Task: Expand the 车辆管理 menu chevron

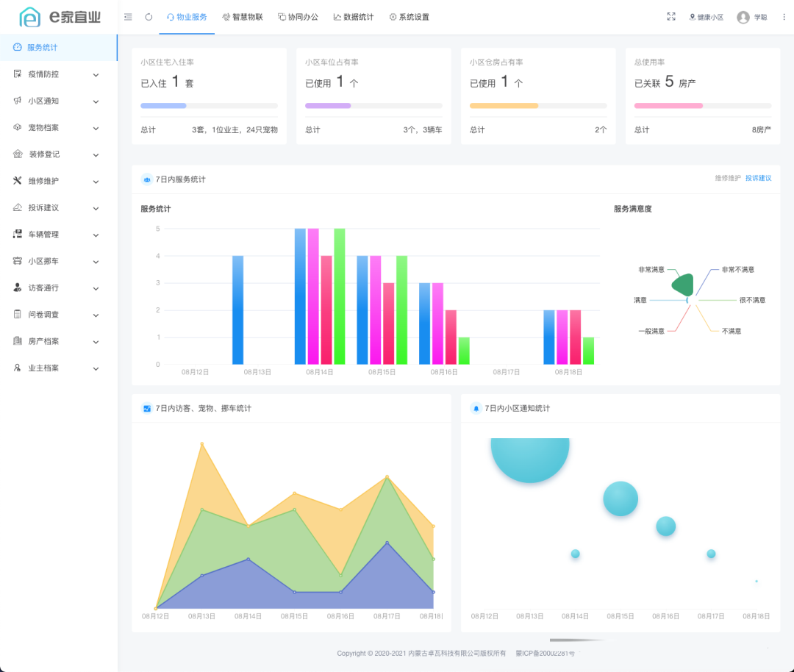Action: (96, 235)
